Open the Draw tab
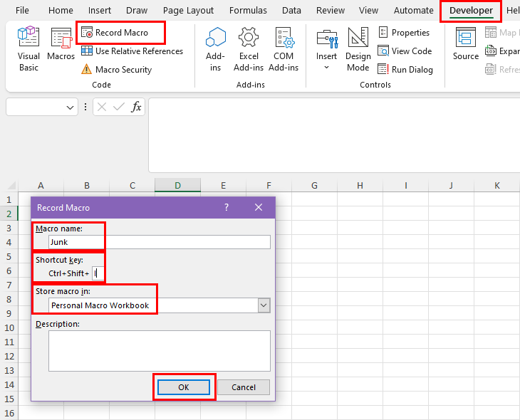 (137, 10)
